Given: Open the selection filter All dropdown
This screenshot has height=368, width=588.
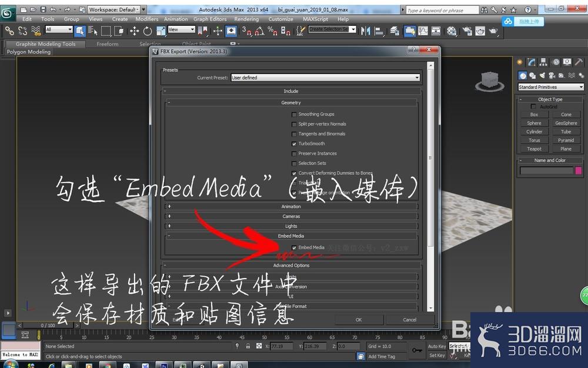Looking at the screenshot, I should click(x=59, y=29).
